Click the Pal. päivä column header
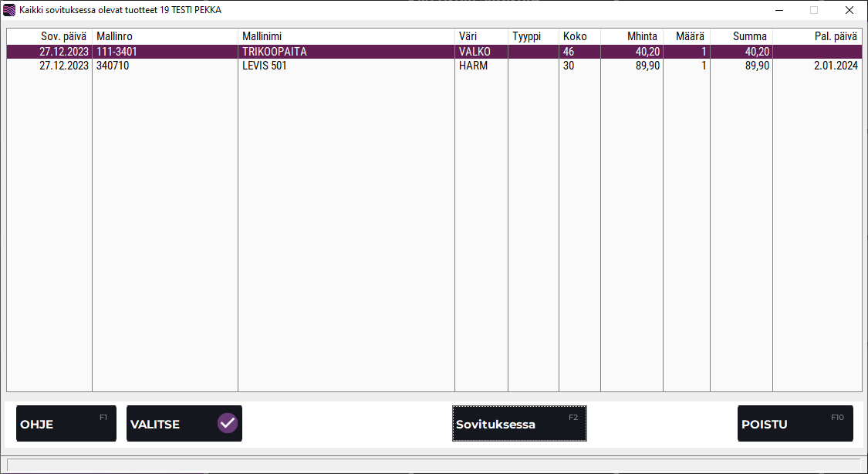Image resolution: width=868 pixels, height=474 pixels. coord(816,36)
